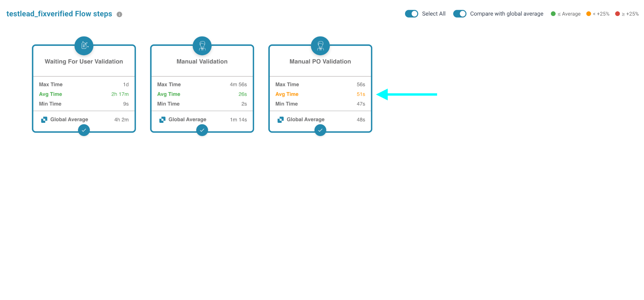Toggle the Select All switch
The height and width of the screenshot is (300, 644).
pyautogui.click(x=412, y=14)
